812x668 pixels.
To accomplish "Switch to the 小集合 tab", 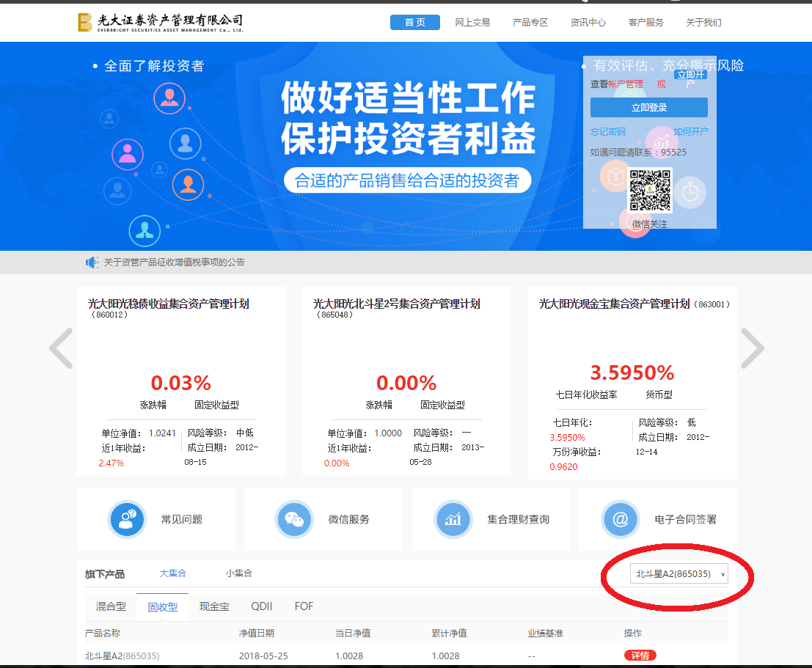I will pyautogui.click(x=238, y=573).
